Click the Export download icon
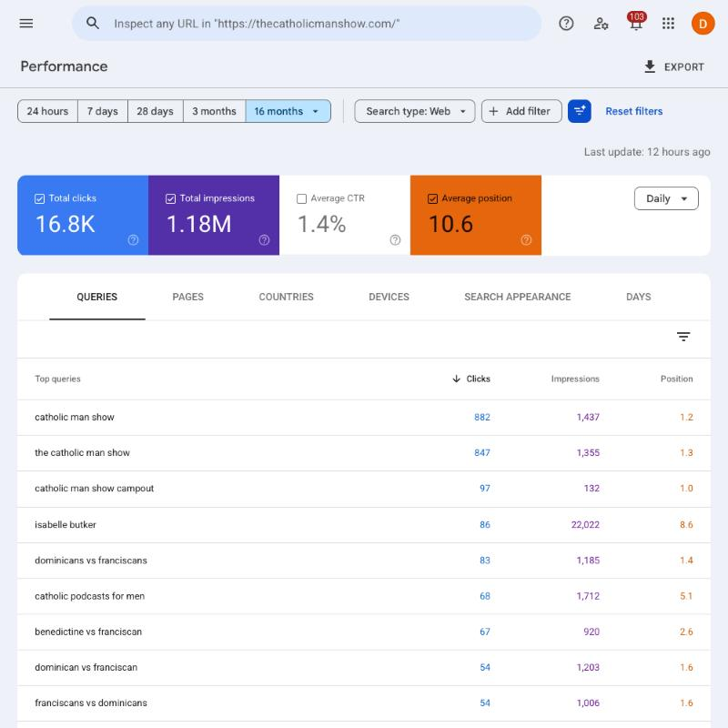 point(650,66)
